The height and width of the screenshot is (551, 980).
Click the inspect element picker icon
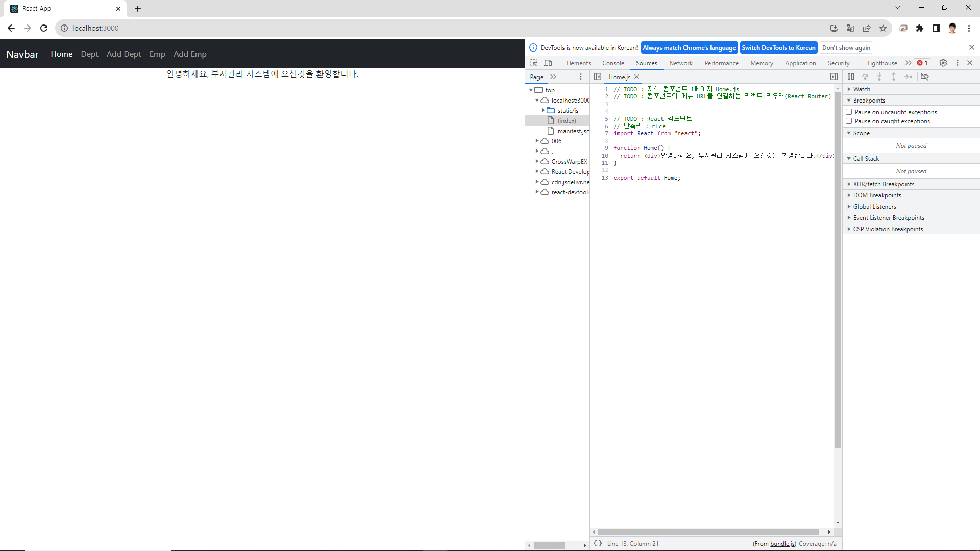click(x=533, y=63)
